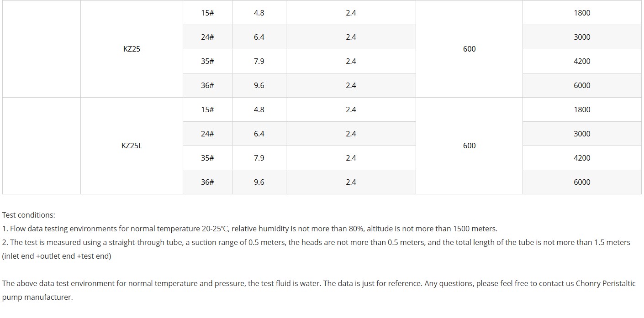Image resolution: width=644 pixels, height=318 pixels.
Task: Click the flow data testing environments line
Action: click(x=249, y=229)
